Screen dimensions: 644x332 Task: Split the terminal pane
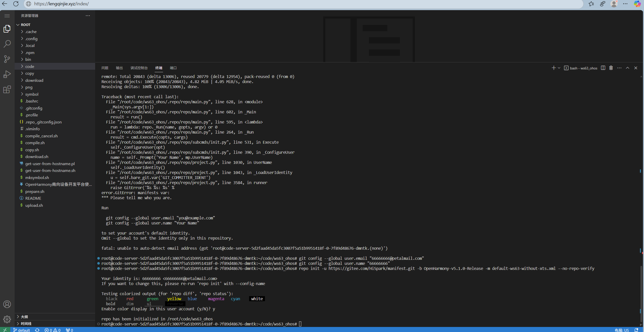(x=603, y=68)
